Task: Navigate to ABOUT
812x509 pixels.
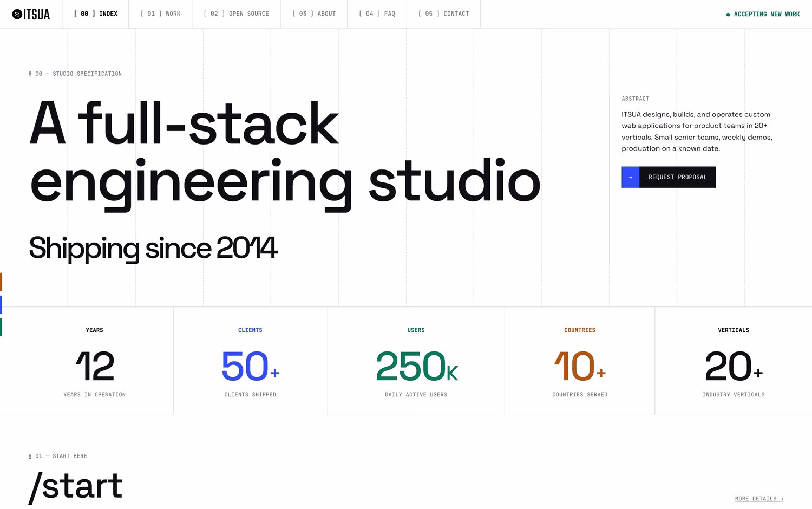Action: (x=314, y=14)
